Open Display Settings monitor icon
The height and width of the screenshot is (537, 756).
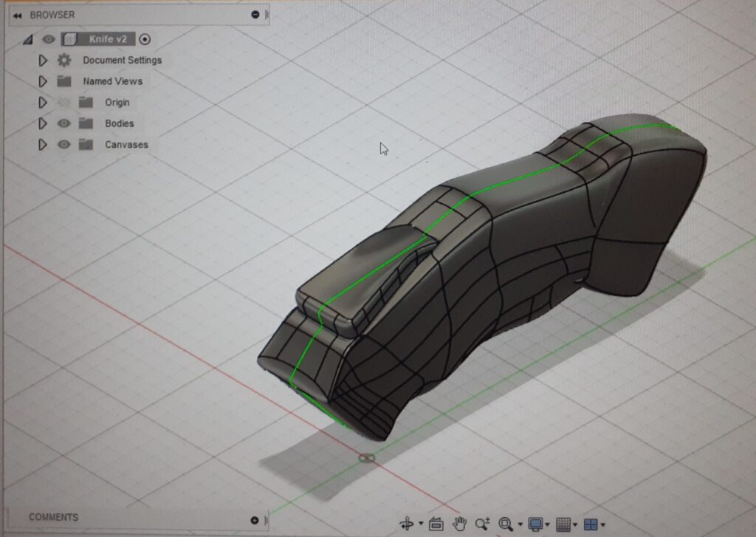click(x=535, y=524)
